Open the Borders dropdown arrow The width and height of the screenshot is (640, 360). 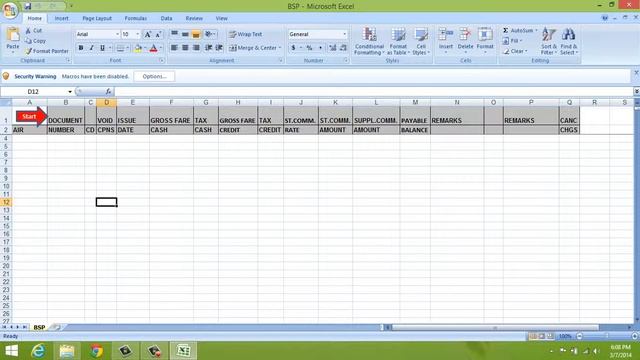(127, 48)
